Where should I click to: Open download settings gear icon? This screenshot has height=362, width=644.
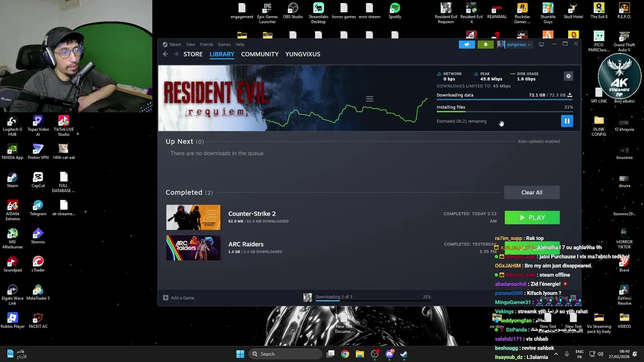point(569,76)
